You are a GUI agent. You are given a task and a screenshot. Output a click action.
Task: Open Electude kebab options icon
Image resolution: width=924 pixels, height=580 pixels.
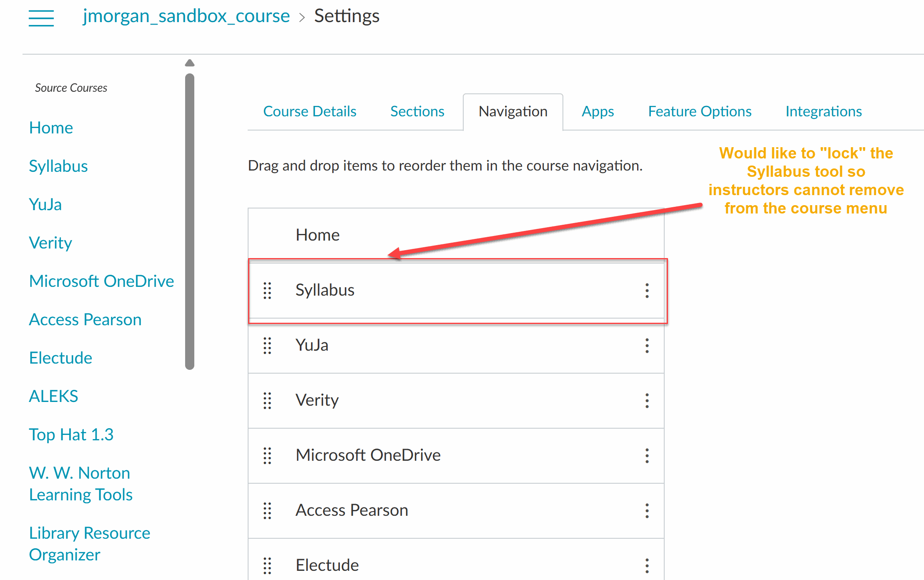(647, 566)
